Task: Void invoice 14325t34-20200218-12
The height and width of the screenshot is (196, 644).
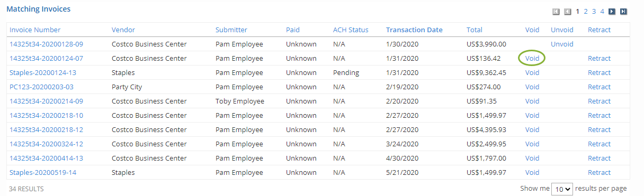Action: tap(532, 129)
